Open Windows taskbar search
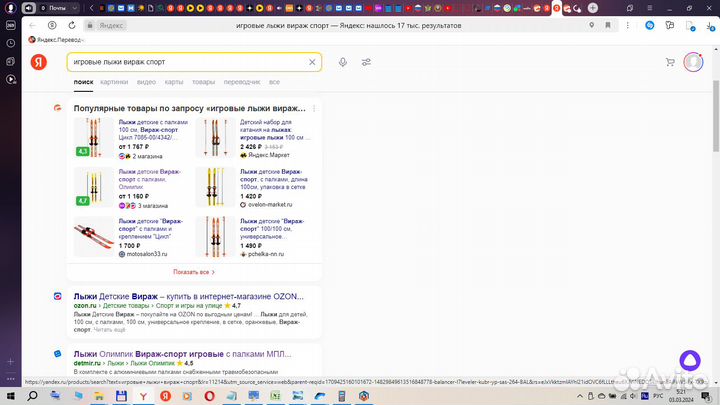The height and width of the screenshot is (405, 720). pos(33,396)
